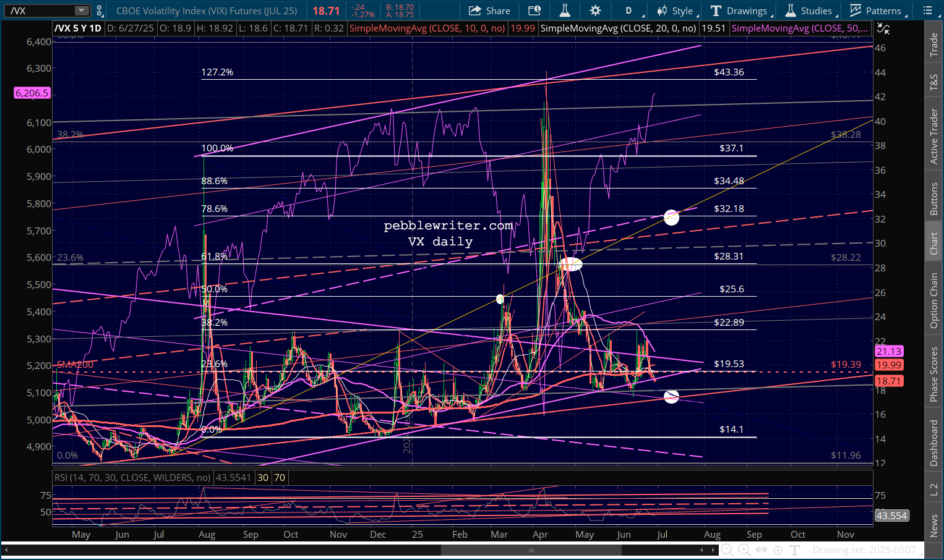
Task: Click the SMA200 label on chart
Action: [75, 365]
